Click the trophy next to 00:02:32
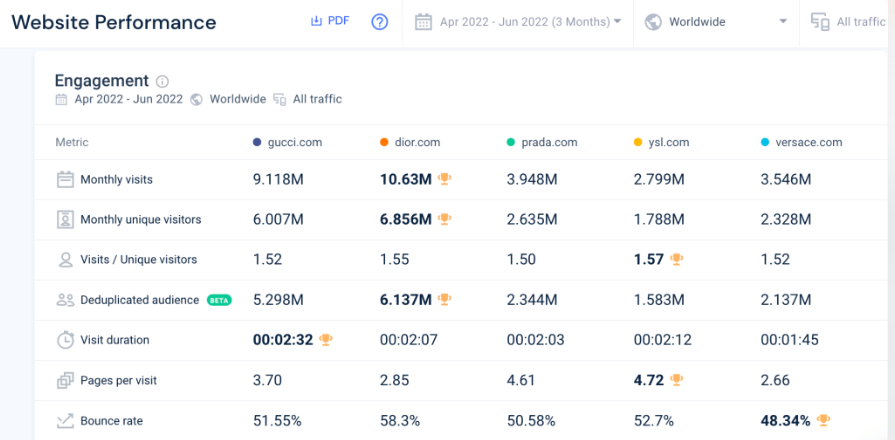895x440 pixels. (325, 340)
